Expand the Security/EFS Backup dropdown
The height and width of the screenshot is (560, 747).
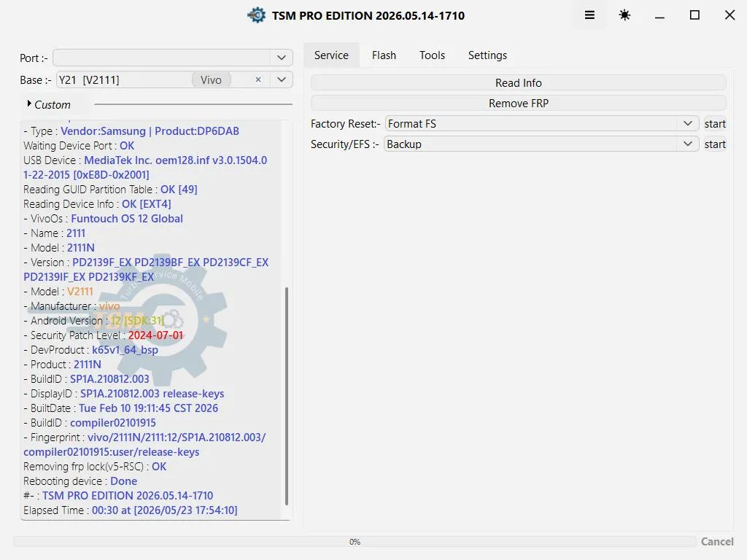click(687, 144)
